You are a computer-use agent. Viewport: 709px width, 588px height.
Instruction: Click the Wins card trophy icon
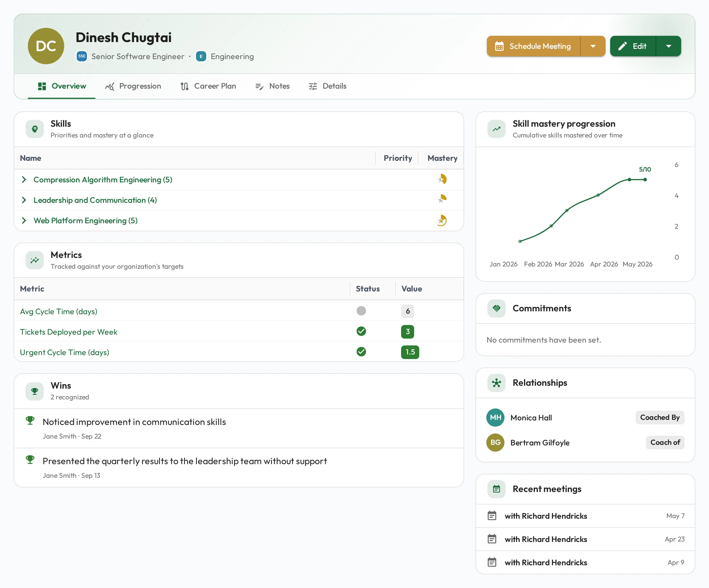click(35, 391)
